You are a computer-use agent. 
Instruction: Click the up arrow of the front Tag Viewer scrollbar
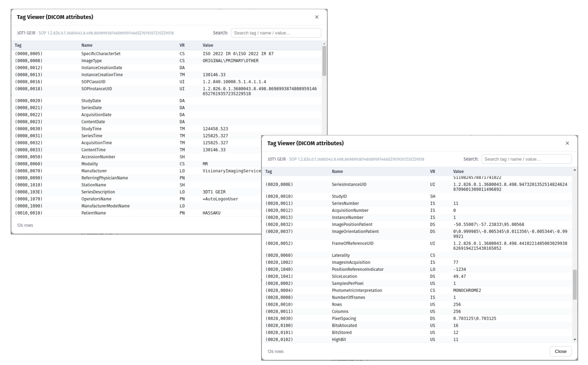[x=575, y=170]
